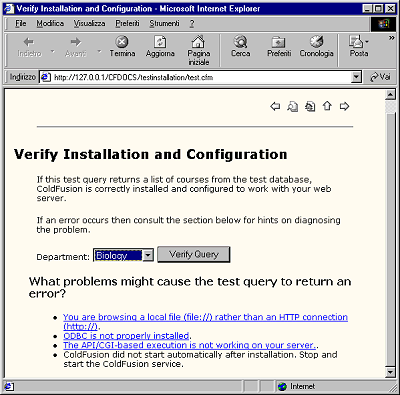Click the up arrow page navigation icon
The height and width of the screenshot is (395, 400).
(327, 106)
